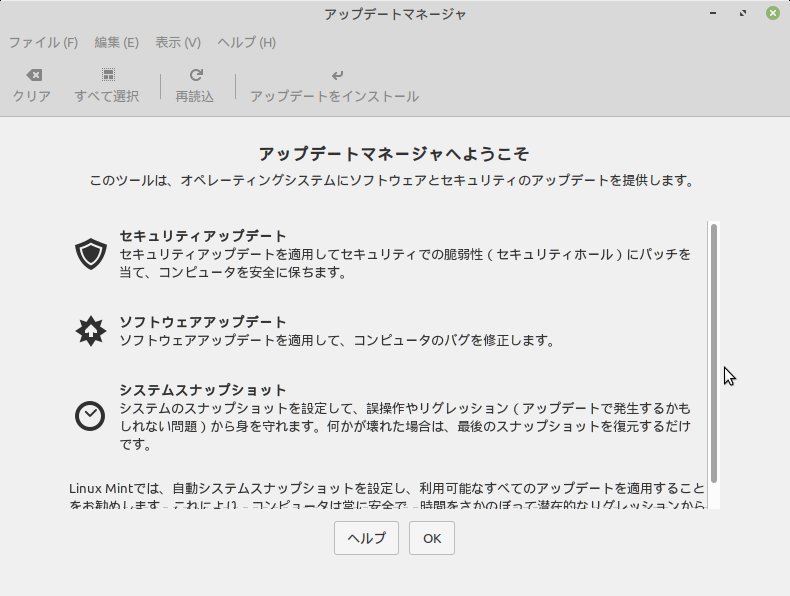This screenshot has height=596, width=790.
Task: Click the paragraph starting with Linux Mintでは
Action: click(x=387, y=497)
